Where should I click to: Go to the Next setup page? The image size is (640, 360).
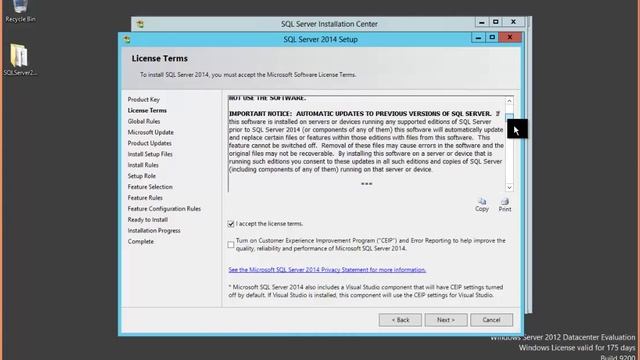click(x=446, y=320)
